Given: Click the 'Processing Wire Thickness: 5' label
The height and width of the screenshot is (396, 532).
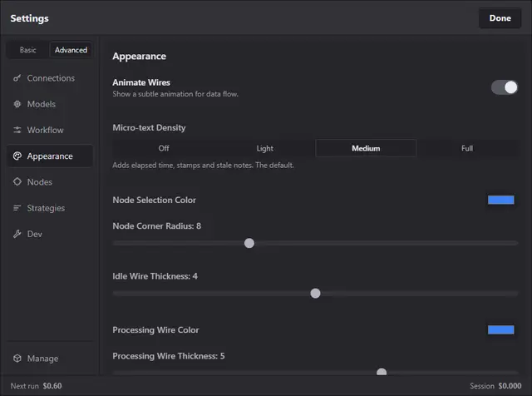Looking at the screenshot, I should click(169, 356).
